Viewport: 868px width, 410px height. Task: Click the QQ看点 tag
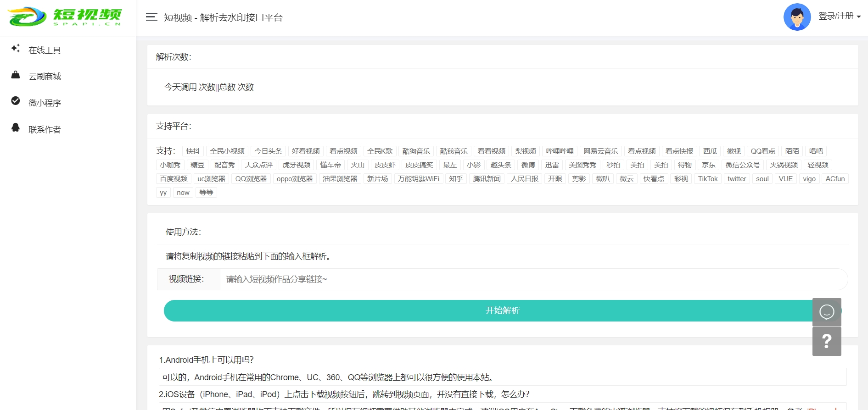(x=763, y=151)
